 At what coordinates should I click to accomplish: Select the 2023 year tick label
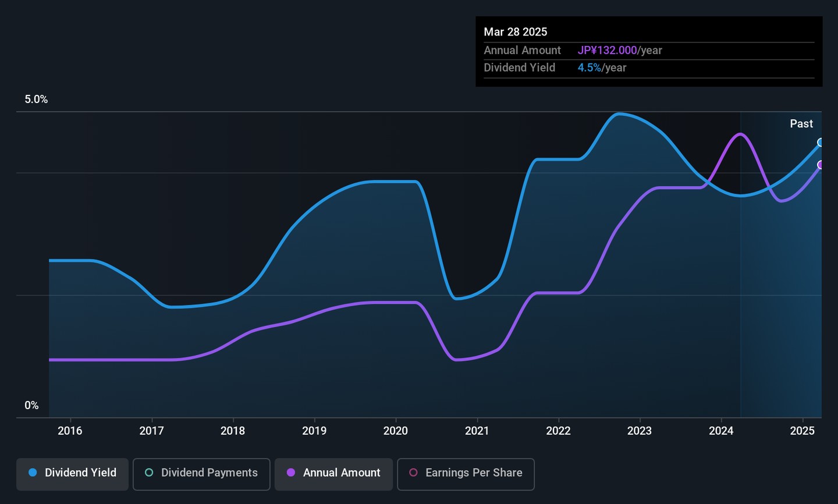[x=640, y=431]
